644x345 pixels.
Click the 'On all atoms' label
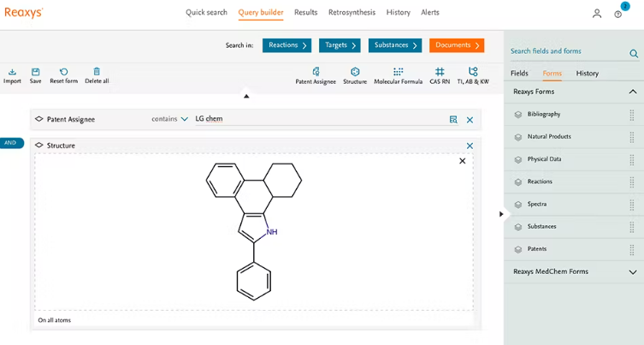(54, 320)
